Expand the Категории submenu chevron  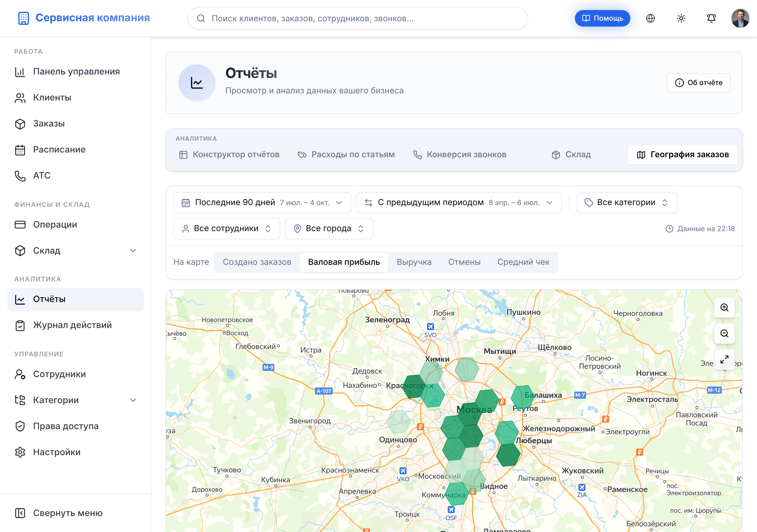(x=133, y=400)
